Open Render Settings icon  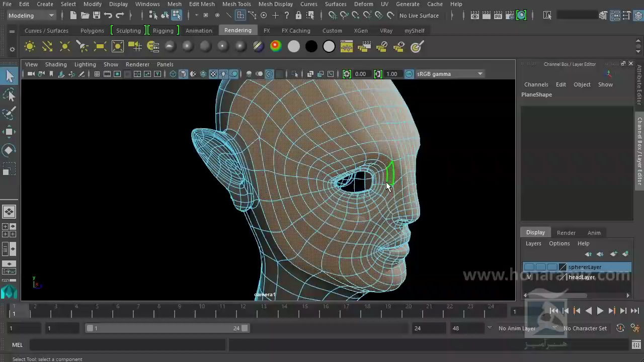(x=510, y=16)
